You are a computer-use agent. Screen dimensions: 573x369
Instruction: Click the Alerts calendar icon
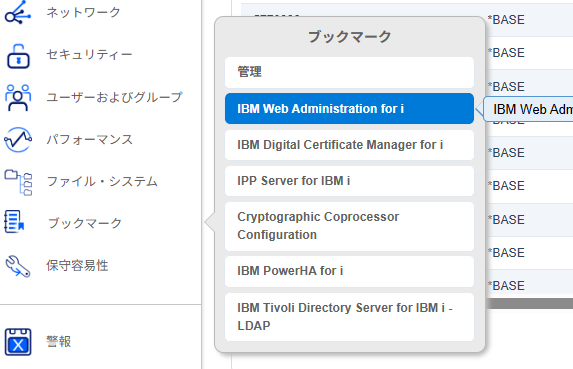[18, 342]
